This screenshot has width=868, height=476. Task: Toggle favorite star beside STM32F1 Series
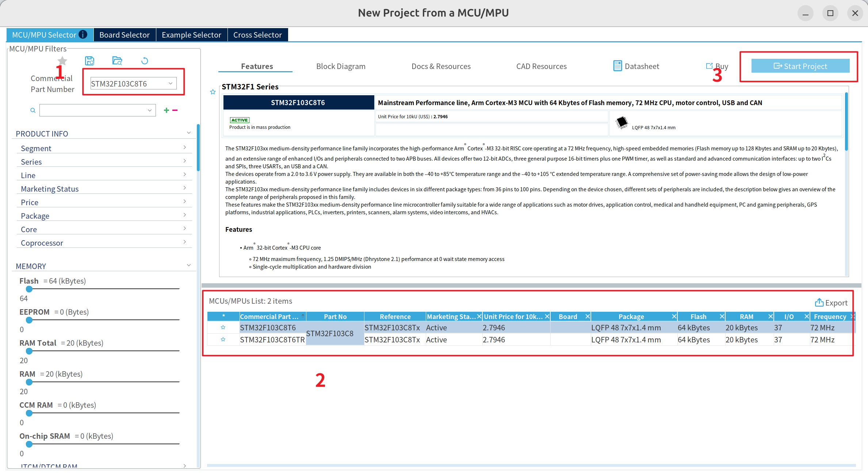[213, 92]
